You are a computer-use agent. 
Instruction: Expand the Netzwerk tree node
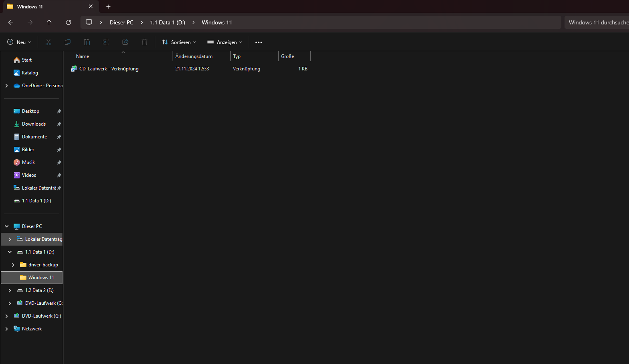point(6,329)
